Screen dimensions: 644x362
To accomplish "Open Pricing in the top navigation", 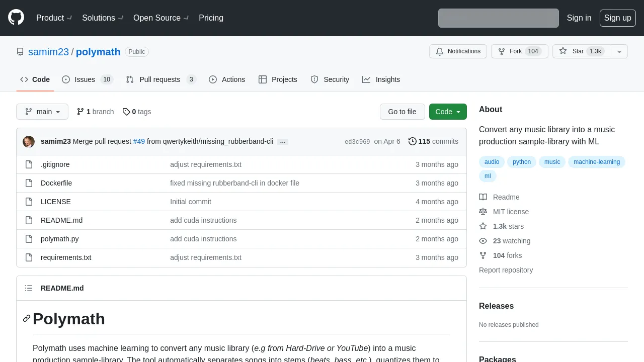I will [x=211, y=18].
